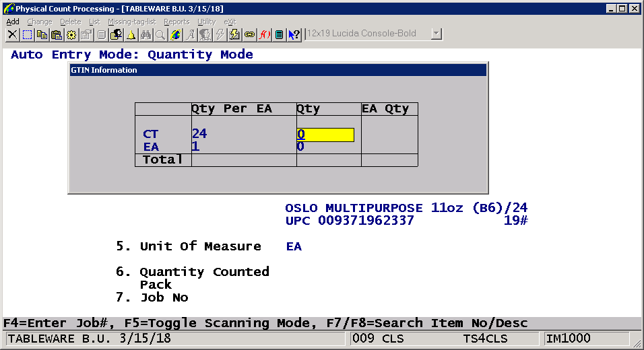644x350 pixels.
Task: Click the EA Qty Per EA value 1
Action: [195, 147]
